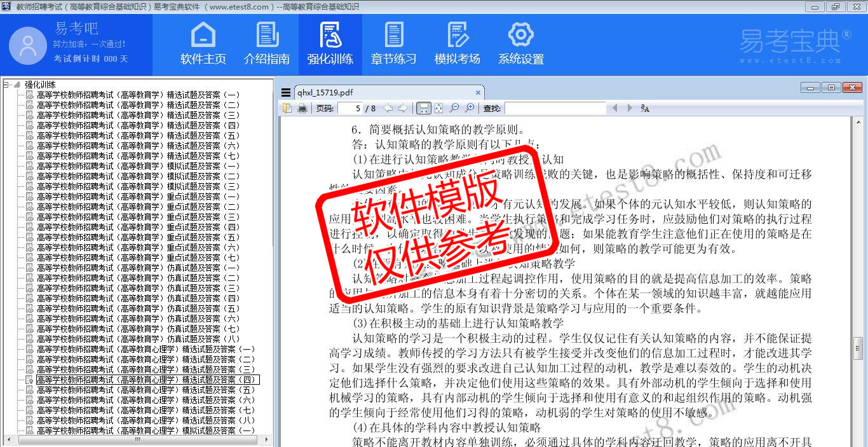The image size is (868, 447).
Task: Open 高等教育心理学 精选试题及答案（三）
Action: [146, 369]
